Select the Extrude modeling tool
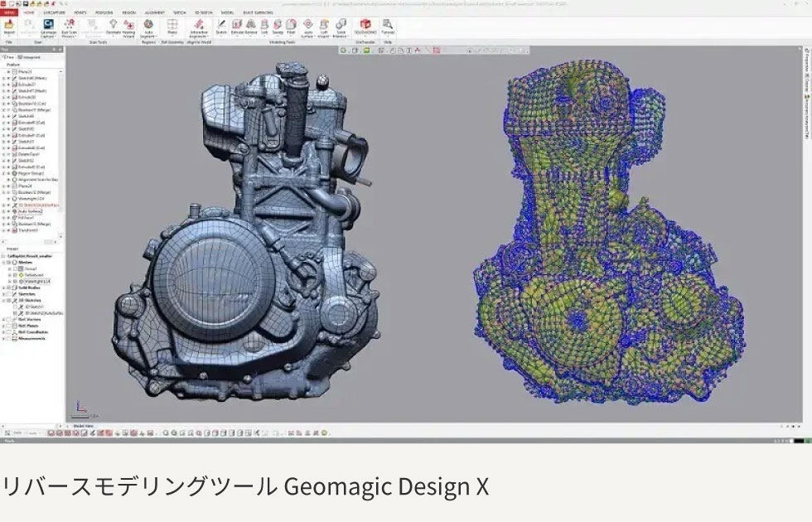812x522 pixels. point(237,27)
